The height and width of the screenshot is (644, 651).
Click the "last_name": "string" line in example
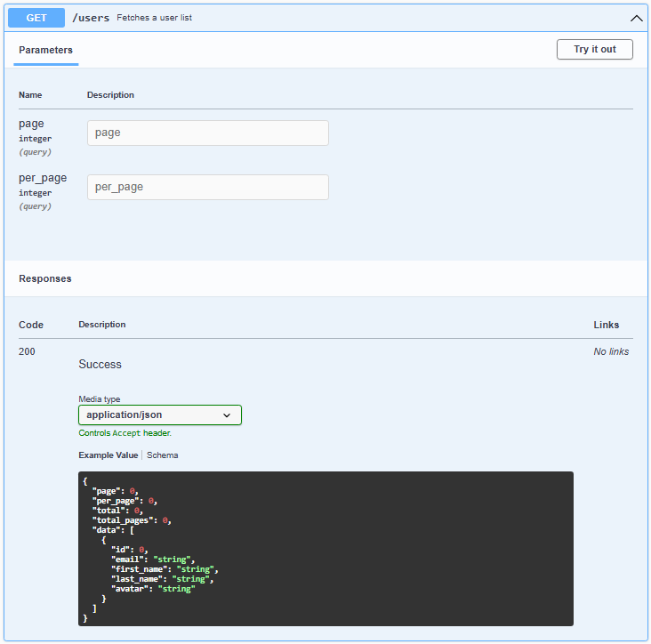(x=163, y=579)
